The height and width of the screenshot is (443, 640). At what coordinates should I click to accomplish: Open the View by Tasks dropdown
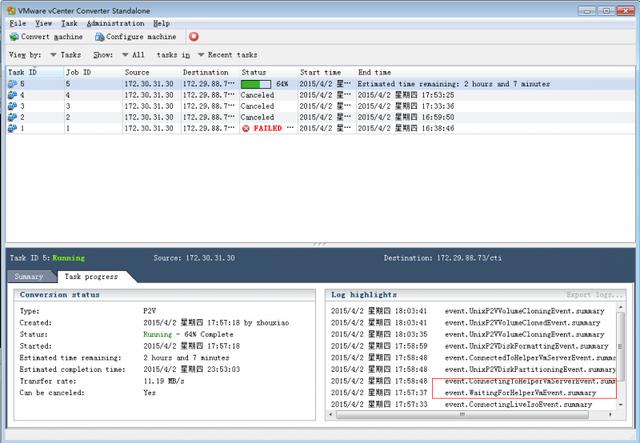(65, 55)
